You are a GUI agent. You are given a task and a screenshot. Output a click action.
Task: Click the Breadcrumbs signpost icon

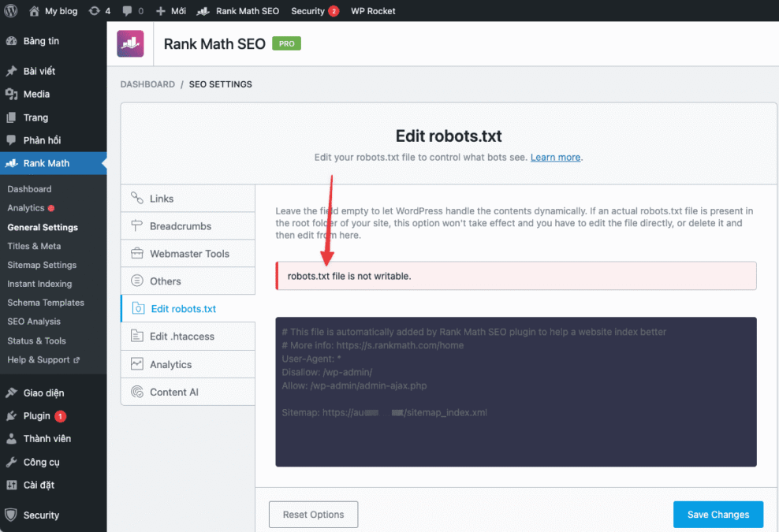pos(137,226)
